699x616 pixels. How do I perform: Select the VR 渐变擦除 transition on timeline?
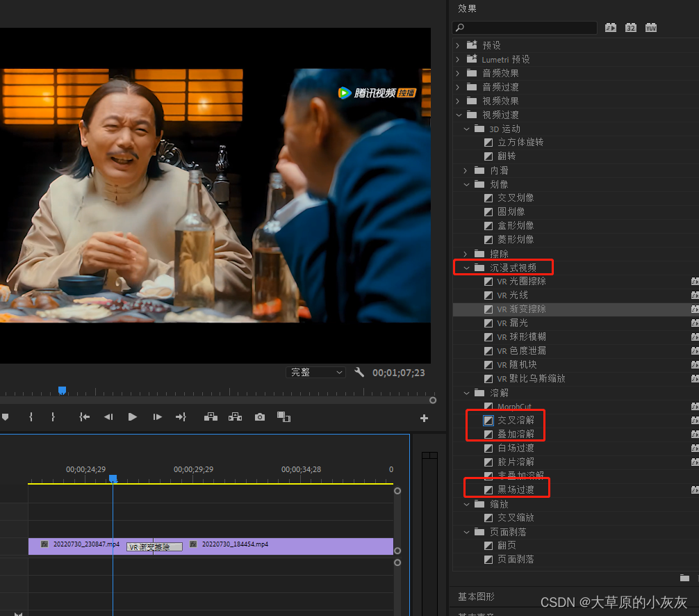pyautogui.click(x=154, y=547)
